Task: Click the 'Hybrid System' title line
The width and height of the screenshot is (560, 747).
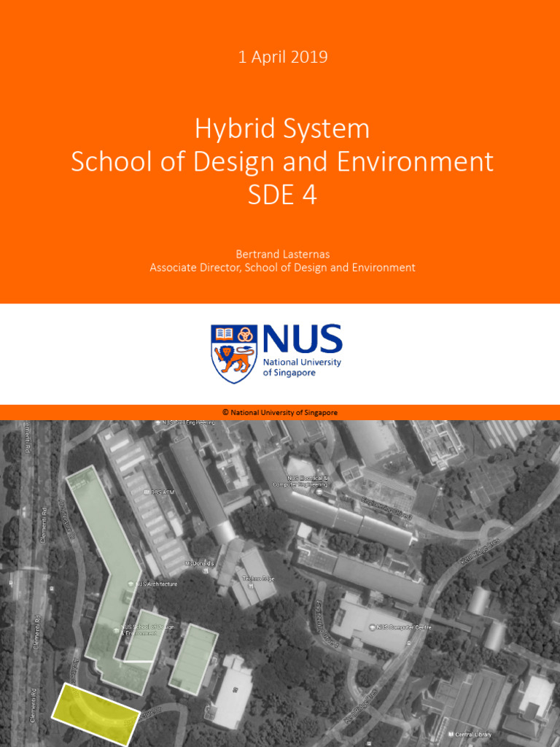Action: [x=282, y=129]
